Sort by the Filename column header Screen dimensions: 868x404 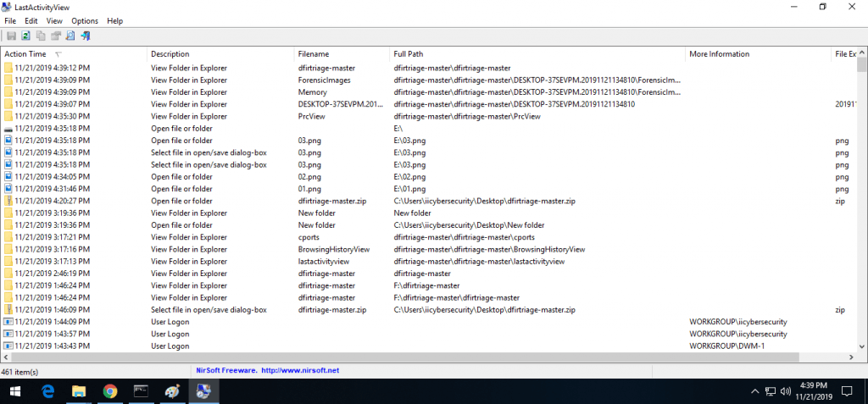click(x=342, y=54)
